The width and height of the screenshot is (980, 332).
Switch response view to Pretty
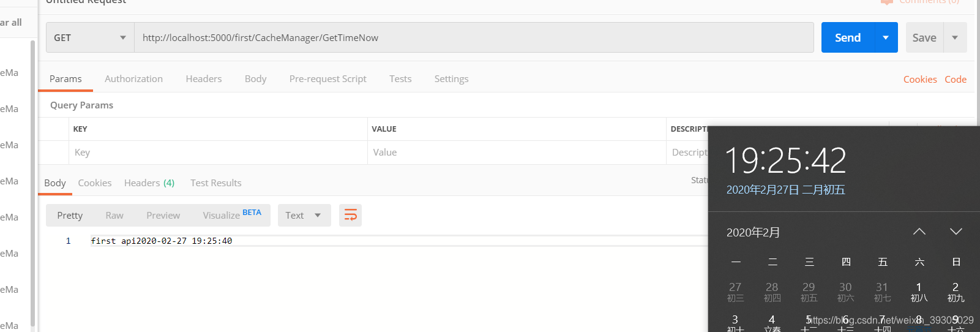click(x=70, y=215)
